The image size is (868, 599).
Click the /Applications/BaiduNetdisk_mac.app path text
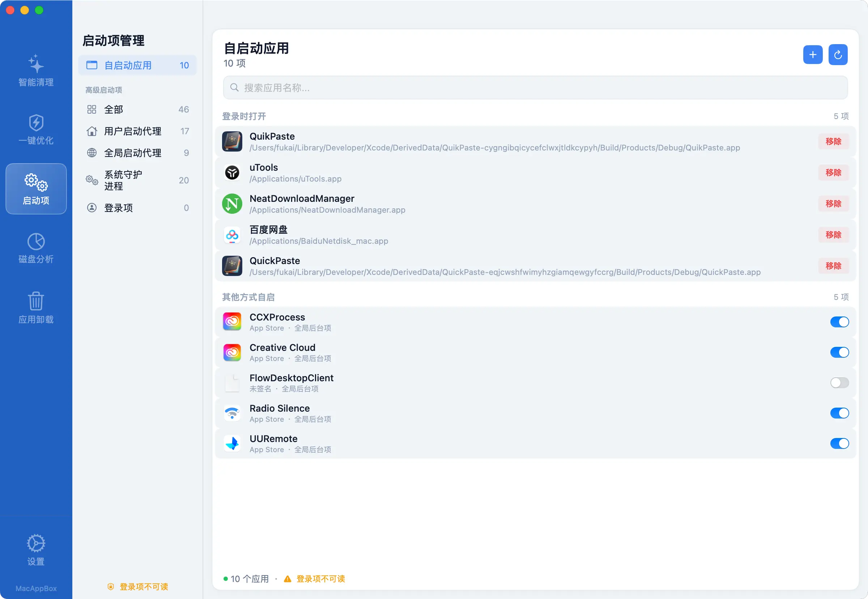[319, 241]
